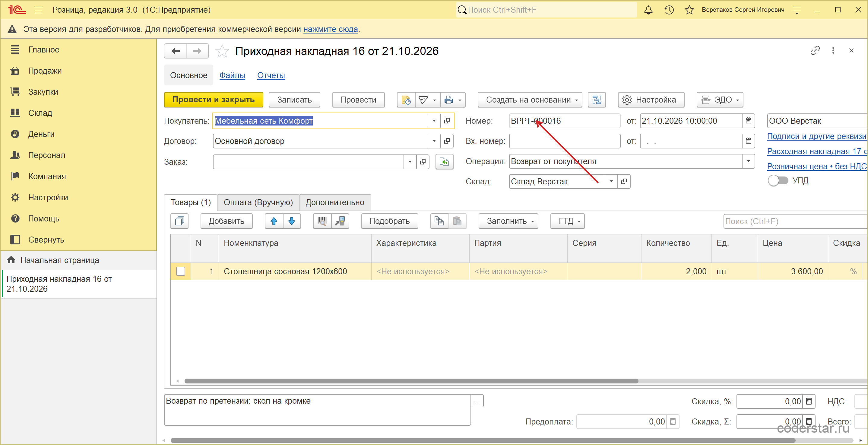Add this document to favorites star
The width and height of the screenshot is (868, 445).
222,51
